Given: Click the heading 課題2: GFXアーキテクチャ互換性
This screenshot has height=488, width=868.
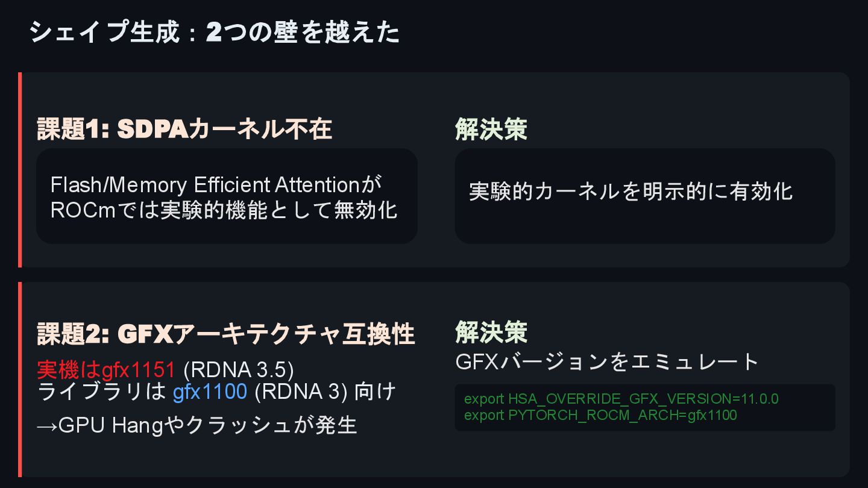Looking at the screenshot, I should tap(226, 334).
